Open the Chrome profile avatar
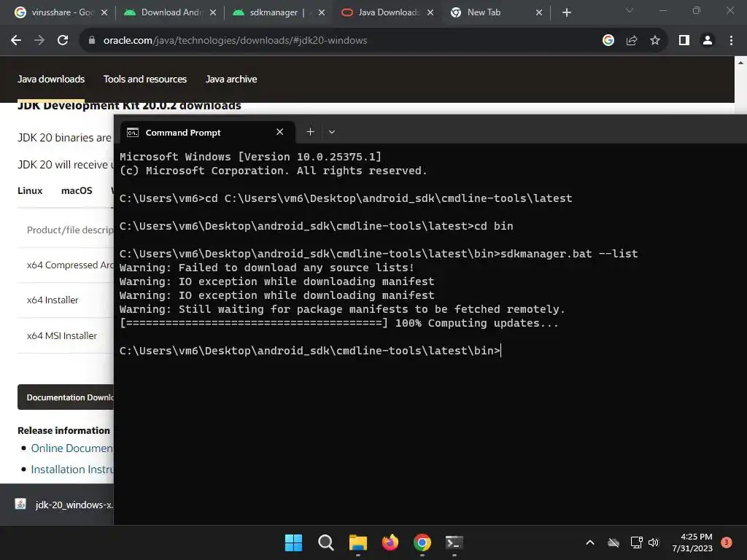 [708, 41]
